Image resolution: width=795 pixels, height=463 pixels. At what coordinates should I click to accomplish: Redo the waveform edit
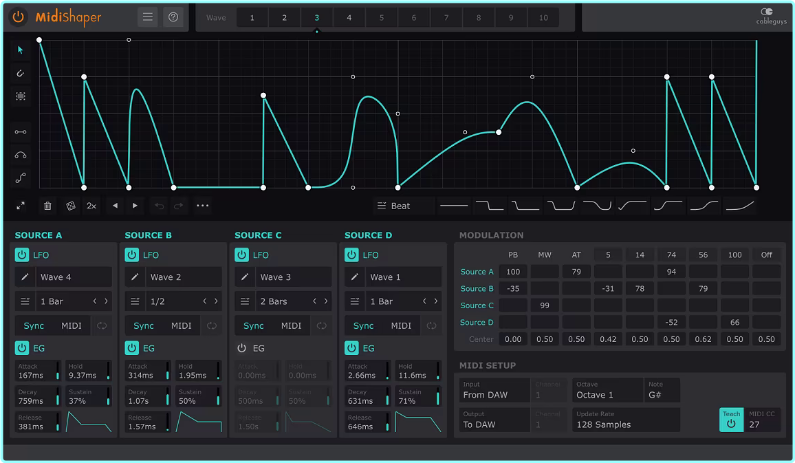pyautogui.click(x=178, y=206)
